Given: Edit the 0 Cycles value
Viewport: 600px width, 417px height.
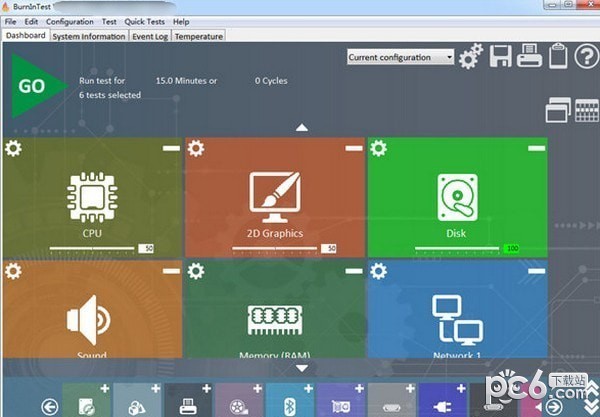Looking at the screenshot, I should 271,81.
